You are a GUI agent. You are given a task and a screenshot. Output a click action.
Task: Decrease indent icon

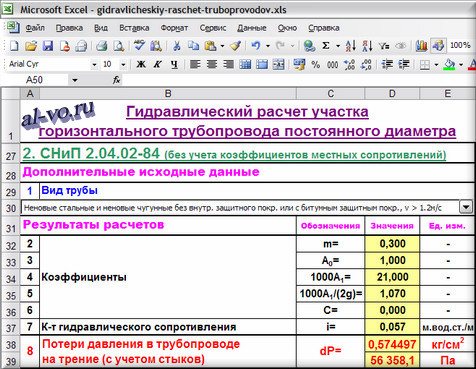pos(387,64)
